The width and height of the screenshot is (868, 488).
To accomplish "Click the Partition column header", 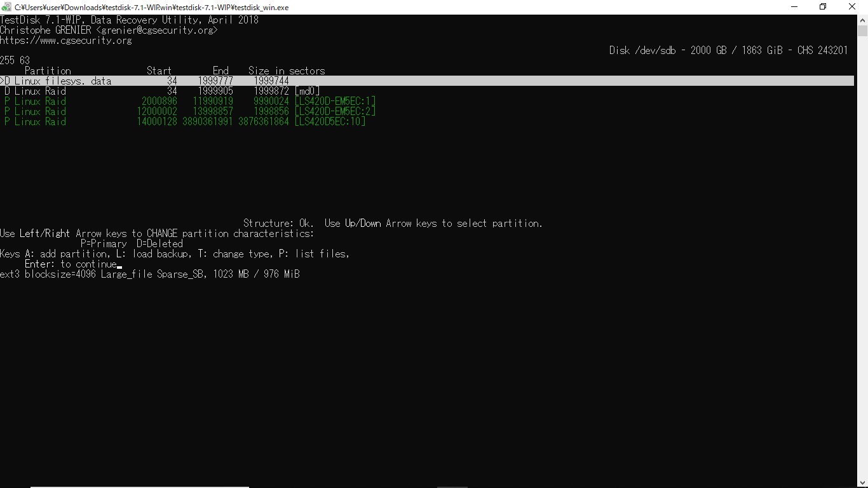I will click(48, 71).
